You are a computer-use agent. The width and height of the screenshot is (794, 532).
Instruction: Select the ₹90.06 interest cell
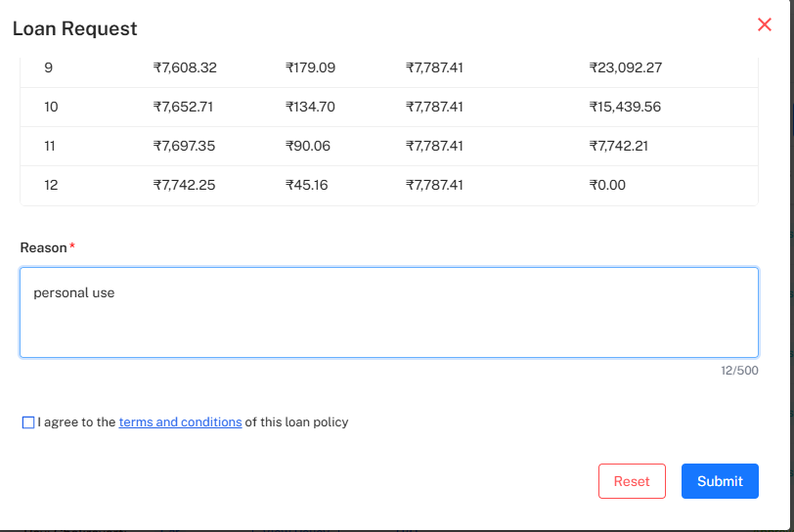pyautogui.click(x=308, y=146)
